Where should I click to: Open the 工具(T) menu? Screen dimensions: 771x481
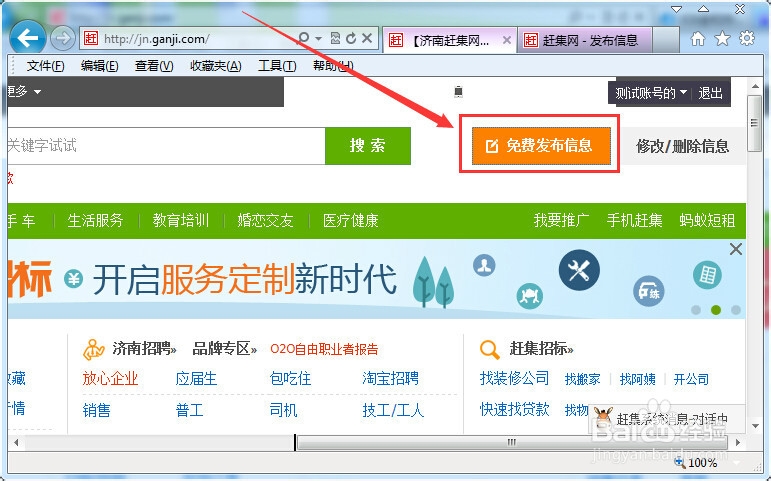click(277, 66)
